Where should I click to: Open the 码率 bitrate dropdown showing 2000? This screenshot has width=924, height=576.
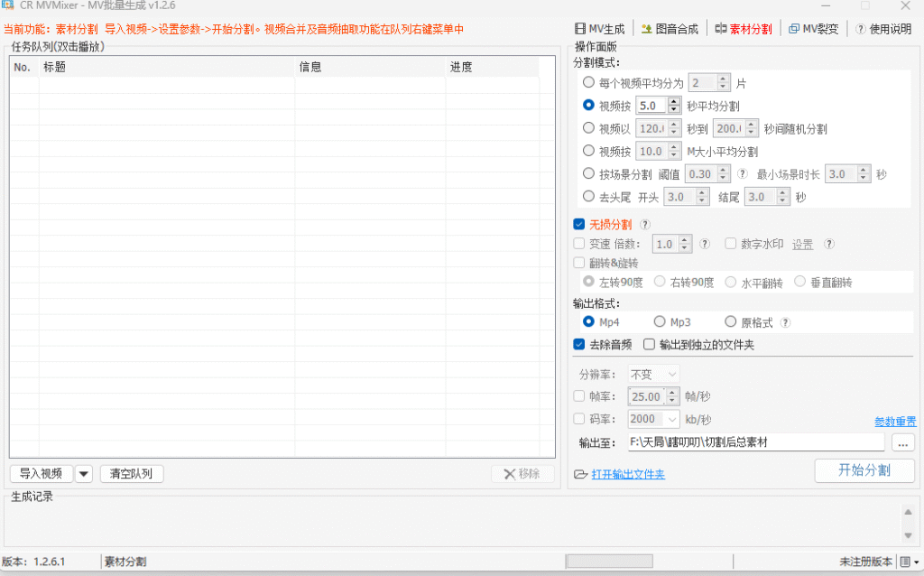[652, 418]
